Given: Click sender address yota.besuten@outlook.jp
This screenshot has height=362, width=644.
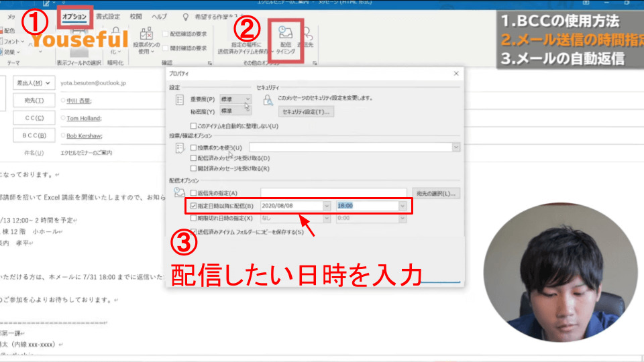Looking at the screenshot, I should [x=93, y=83].
